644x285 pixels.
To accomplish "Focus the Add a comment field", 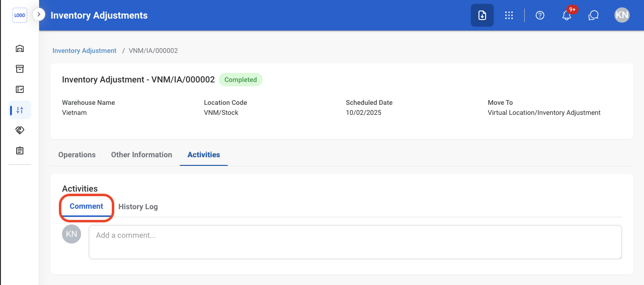I will click(355, 242).
